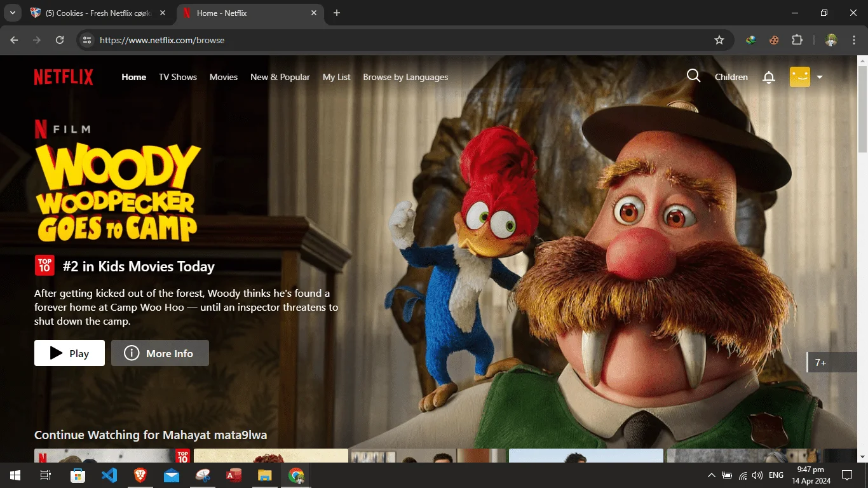Expand the tab search dropdown

coord(12,13)
